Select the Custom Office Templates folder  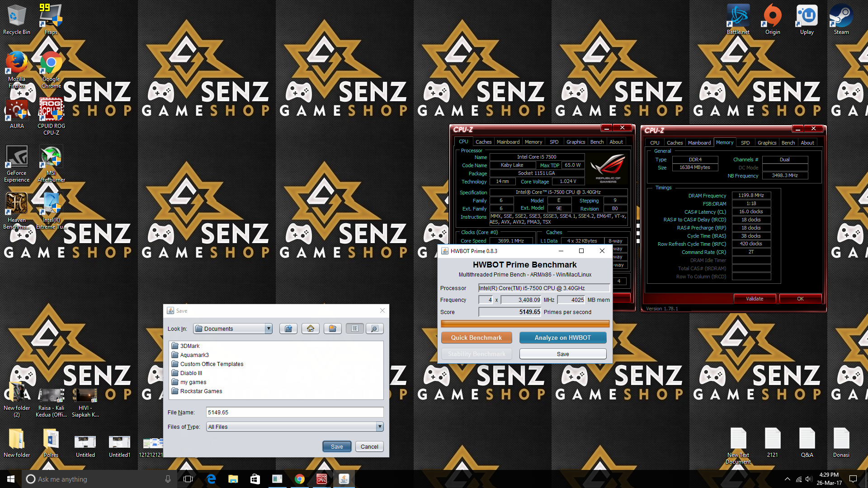[x=207, y=364]
